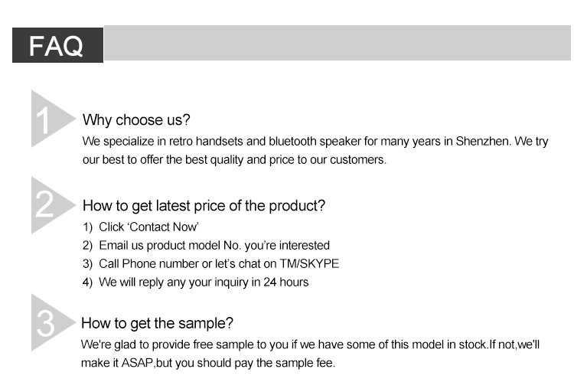Screen dimensions: 574x392
Task: Select 'How to get the sample?' question
Action: 157,324
